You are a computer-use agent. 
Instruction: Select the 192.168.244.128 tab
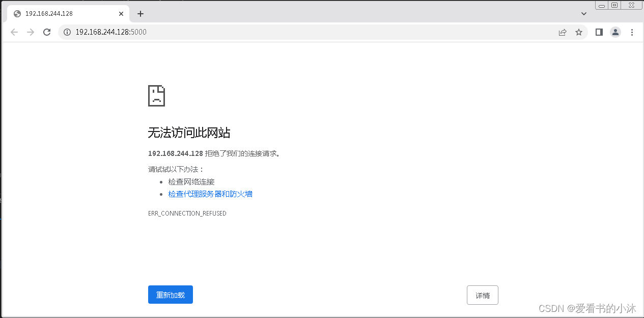coord(61,14)
